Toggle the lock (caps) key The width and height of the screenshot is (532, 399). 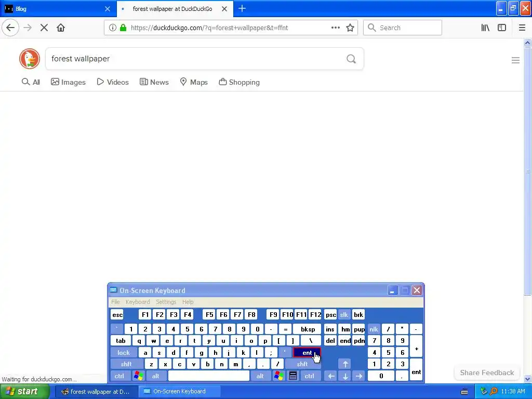[124, 353]
